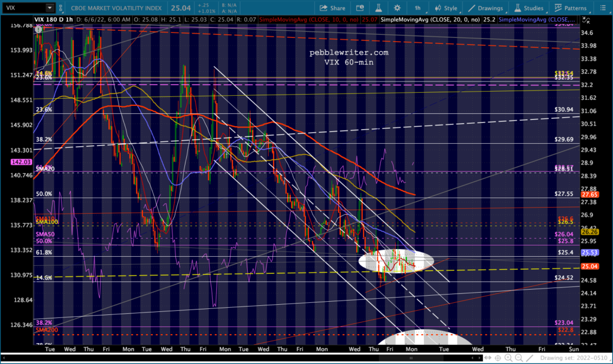Open the Drawing set 2022-0510 selector
613x364 pixels.
[574, 358]
